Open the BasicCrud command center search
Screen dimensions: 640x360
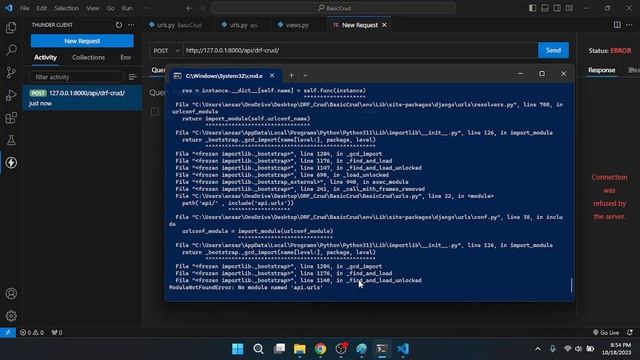pyautogui.click(x=333, y=8)
